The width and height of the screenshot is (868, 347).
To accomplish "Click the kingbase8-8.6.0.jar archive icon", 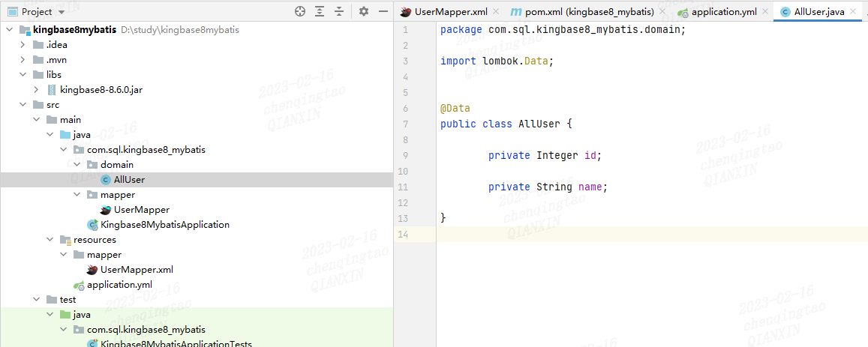I will click(52, 90).
